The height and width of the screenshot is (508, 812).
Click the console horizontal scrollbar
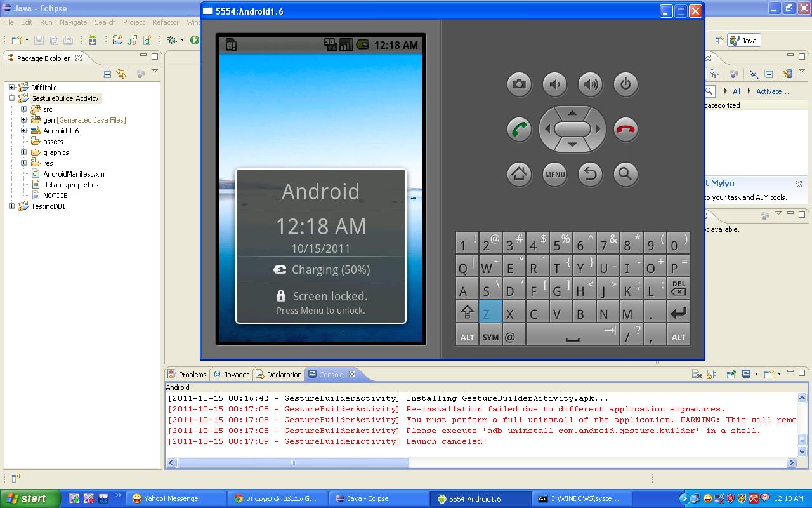(481, 463)
